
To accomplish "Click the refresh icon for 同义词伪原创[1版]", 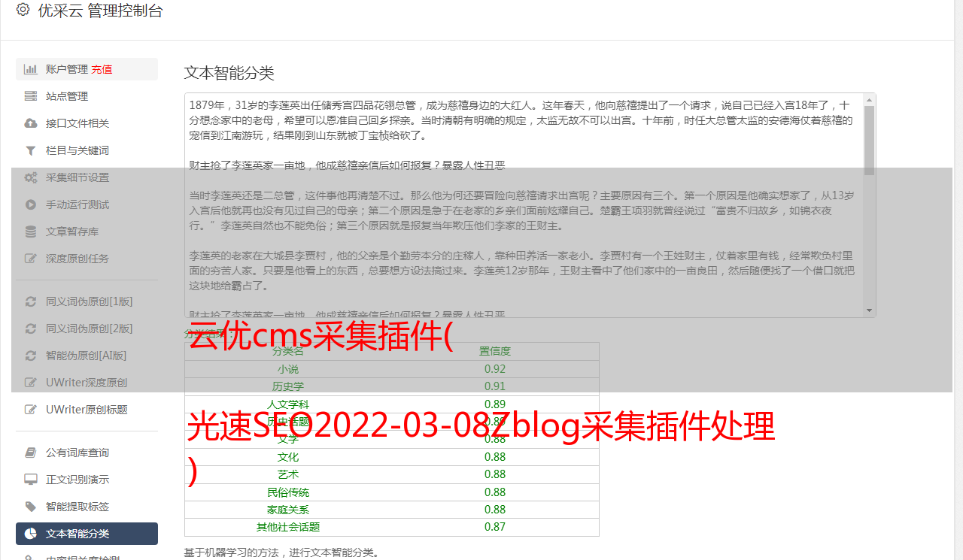I will click(31, 301).
